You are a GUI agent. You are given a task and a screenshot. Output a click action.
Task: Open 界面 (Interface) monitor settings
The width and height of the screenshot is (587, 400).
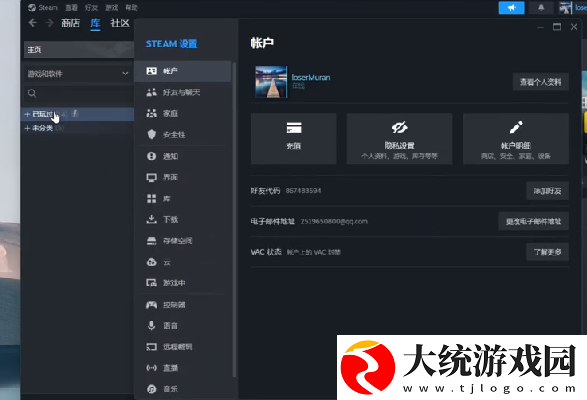pyautogui.click(x=183, y=177)
